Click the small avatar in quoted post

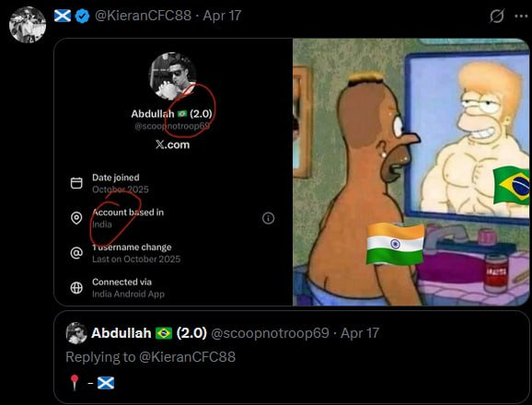point(76,333)
